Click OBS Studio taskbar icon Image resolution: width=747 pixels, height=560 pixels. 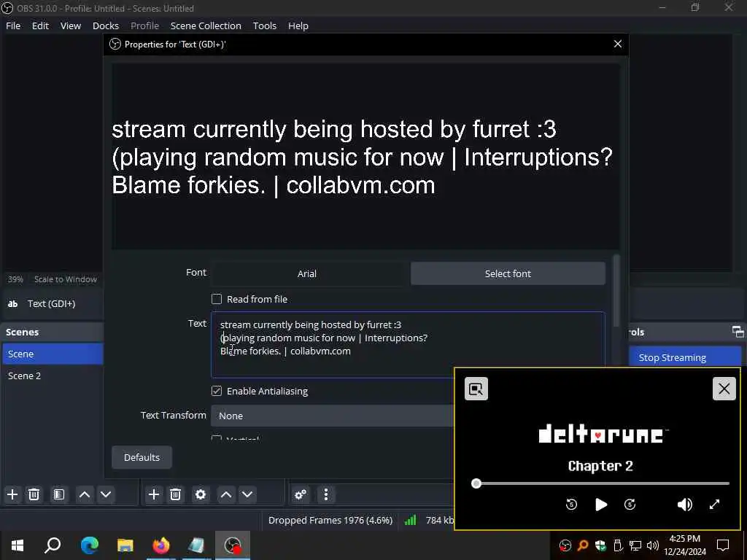coord(233,545)
